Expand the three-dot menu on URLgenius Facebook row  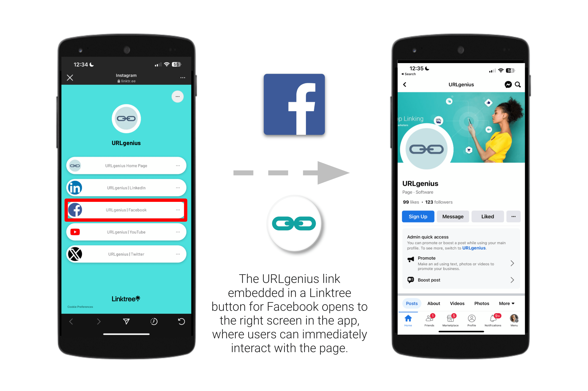pyautogui.click(x=178, y=210)
